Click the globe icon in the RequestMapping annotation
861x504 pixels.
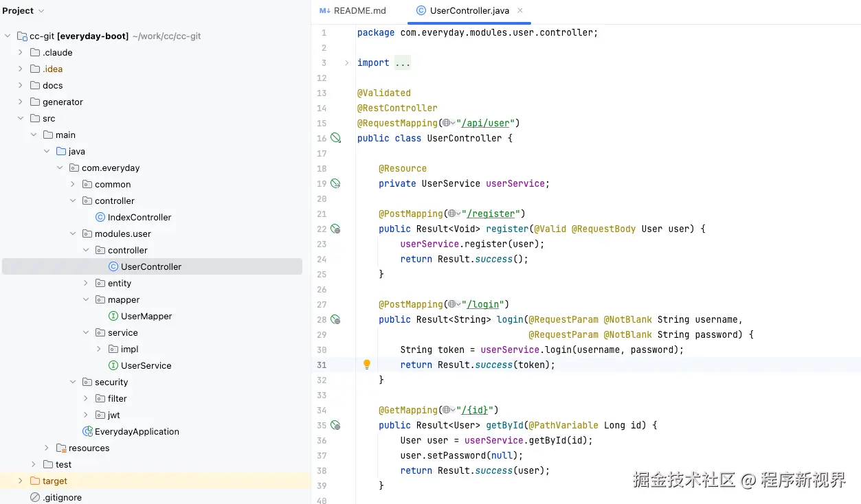(x=447, y=123)
